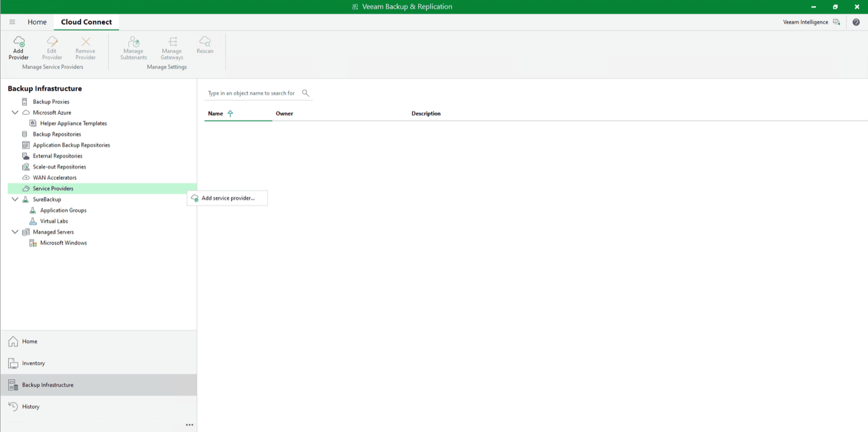Click the Backup Proxies tree icon
868x432 pixels.
[x=25, y=102]
